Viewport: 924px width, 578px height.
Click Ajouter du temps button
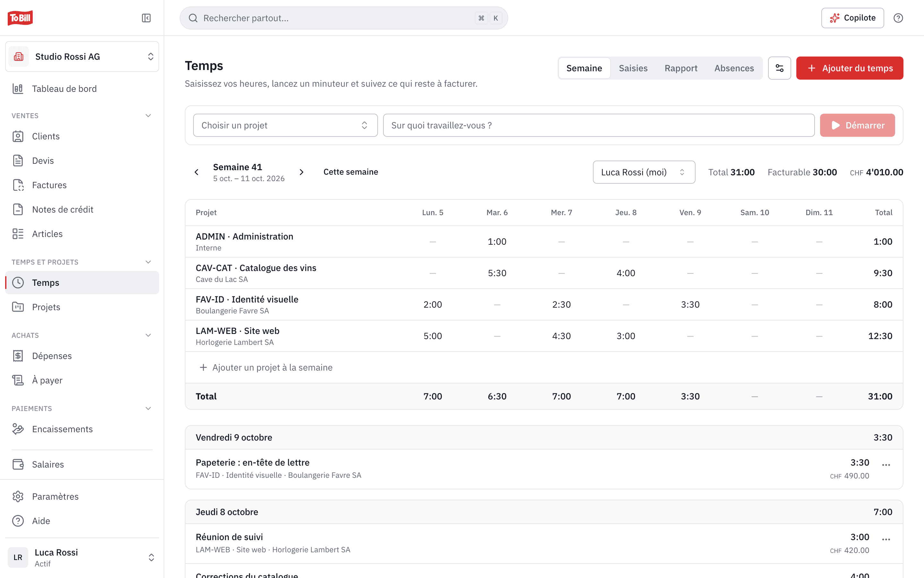[850, 68]
